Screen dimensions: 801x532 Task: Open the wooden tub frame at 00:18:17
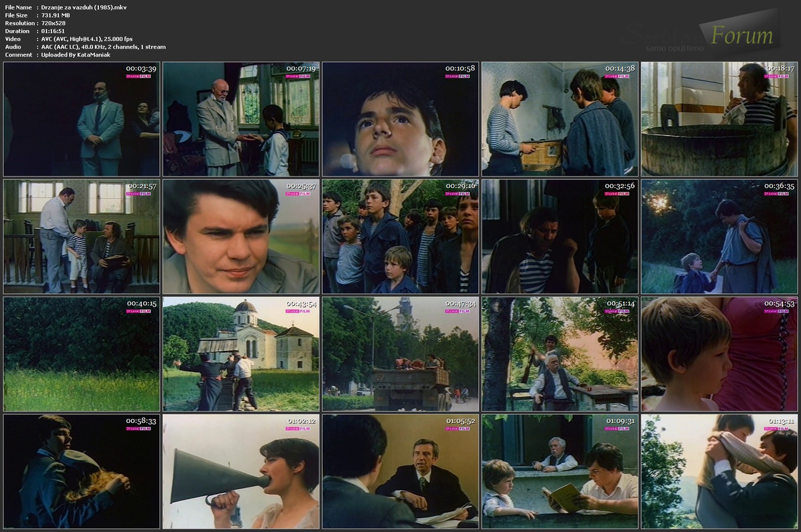tap(719, 120)
